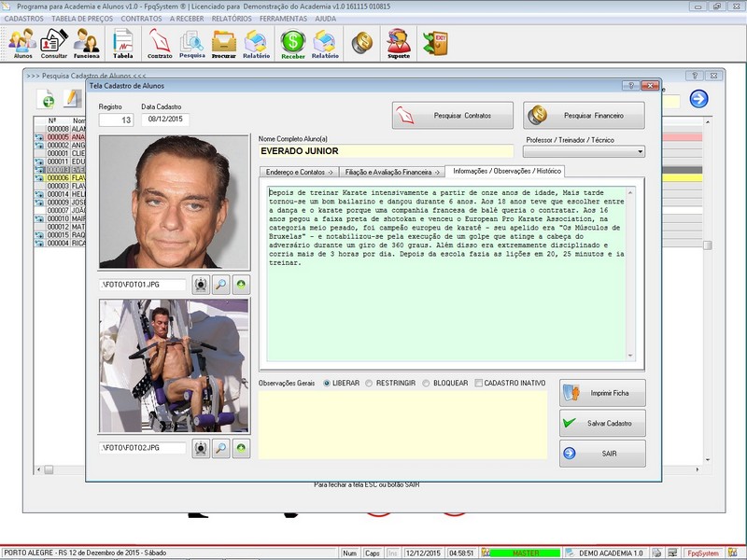The height and width of the screenshot is (560, 747).
Task: Click the green history text area
Action: coord(446,273)
